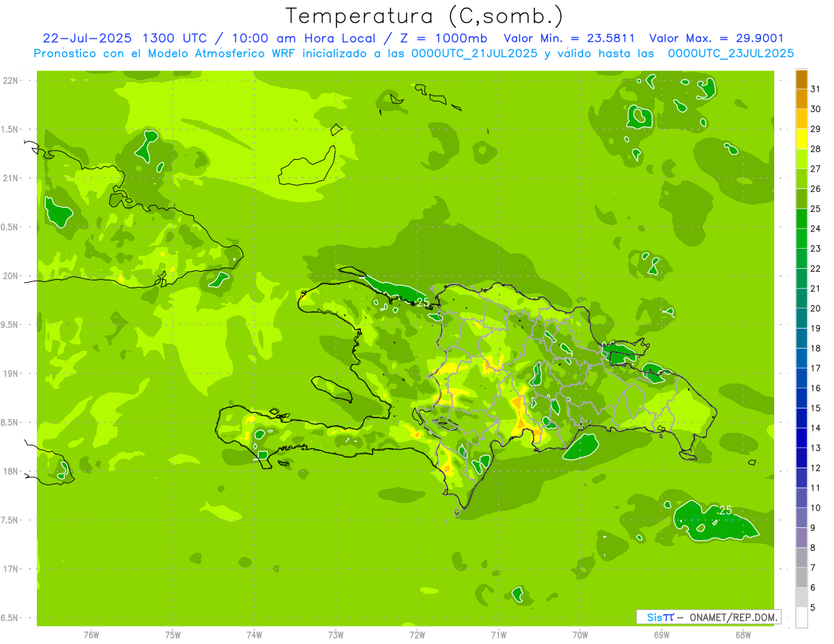Click the "1.5N" latitude label
The height and width of the screenshot is (644, 834).
coord(10,129)
